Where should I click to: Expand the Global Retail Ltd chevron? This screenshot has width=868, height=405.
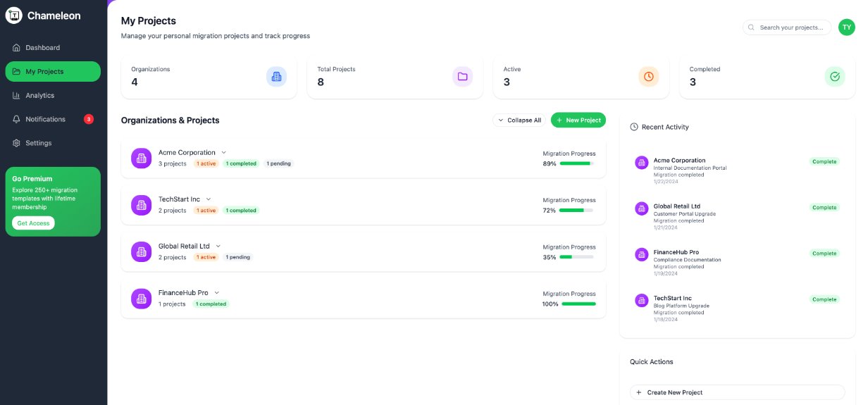pos(218,246)
